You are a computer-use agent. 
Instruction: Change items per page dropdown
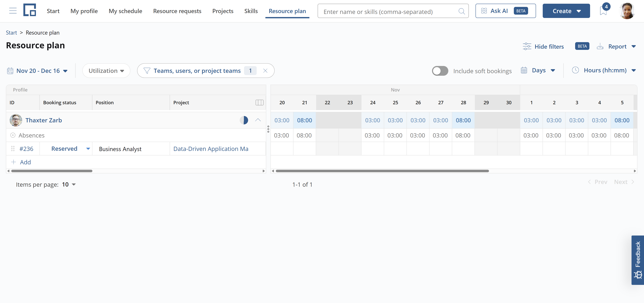[69, 185]
